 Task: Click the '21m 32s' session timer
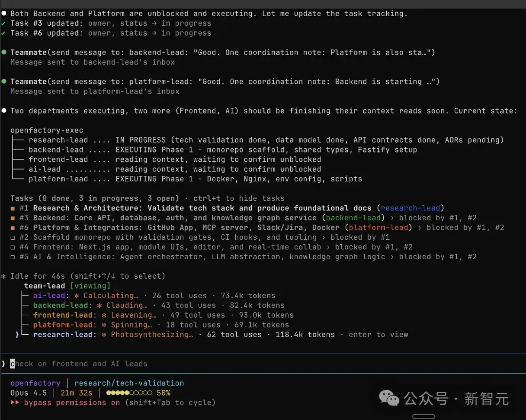point(76,392)
